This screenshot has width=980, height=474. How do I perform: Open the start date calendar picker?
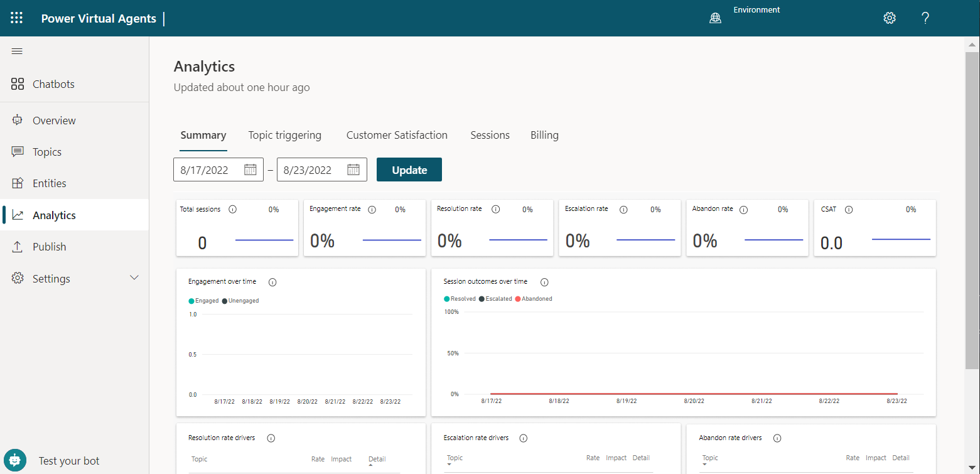point(250,170)
